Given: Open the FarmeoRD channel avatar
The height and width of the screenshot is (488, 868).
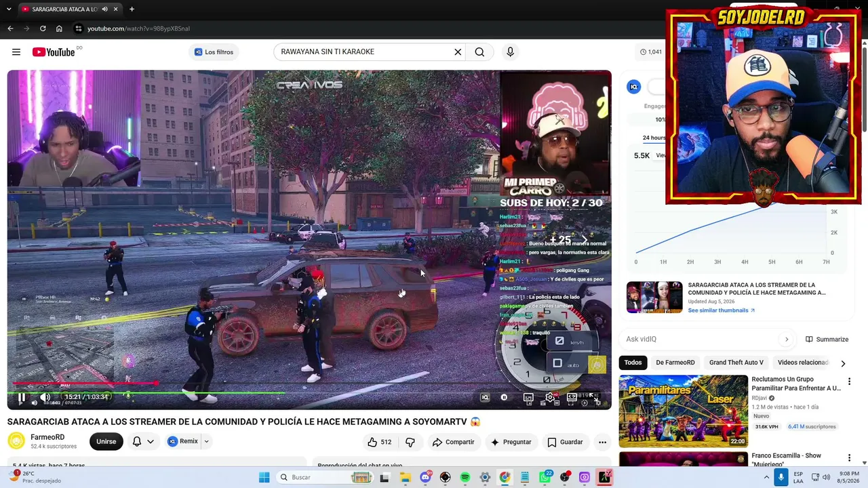Looking at the screenshot, I should 16,441.
